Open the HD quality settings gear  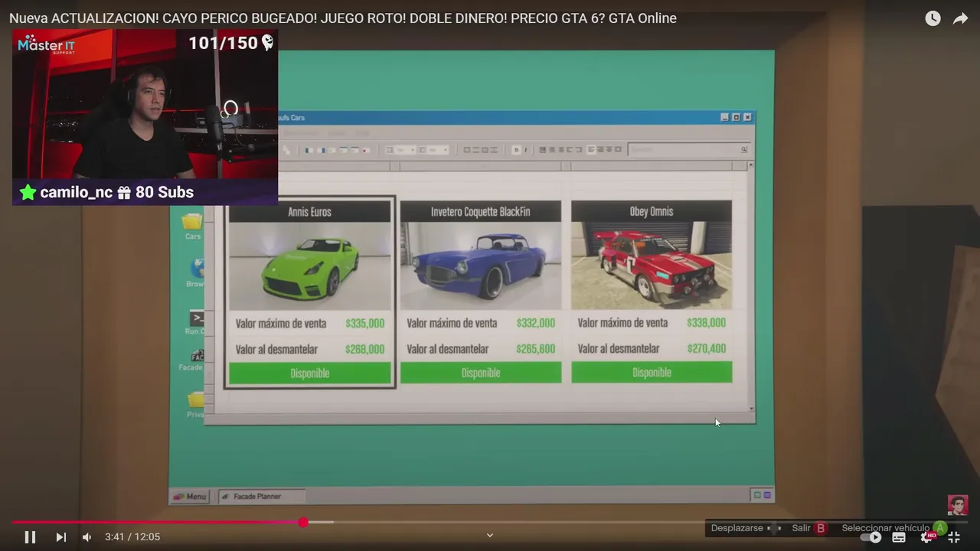click(927, 537)
